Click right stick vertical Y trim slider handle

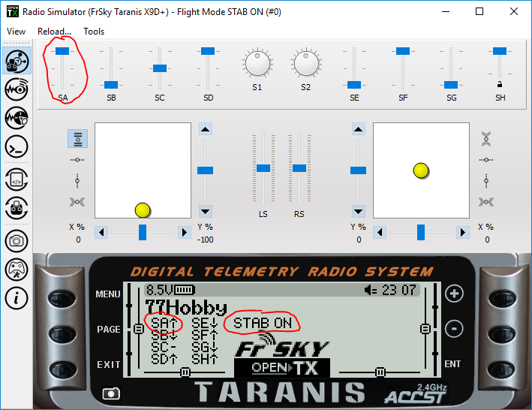coord(358,170)
